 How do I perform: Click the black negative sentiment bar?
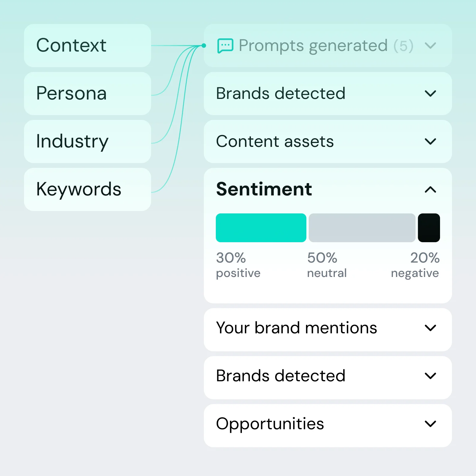(429, 228)
